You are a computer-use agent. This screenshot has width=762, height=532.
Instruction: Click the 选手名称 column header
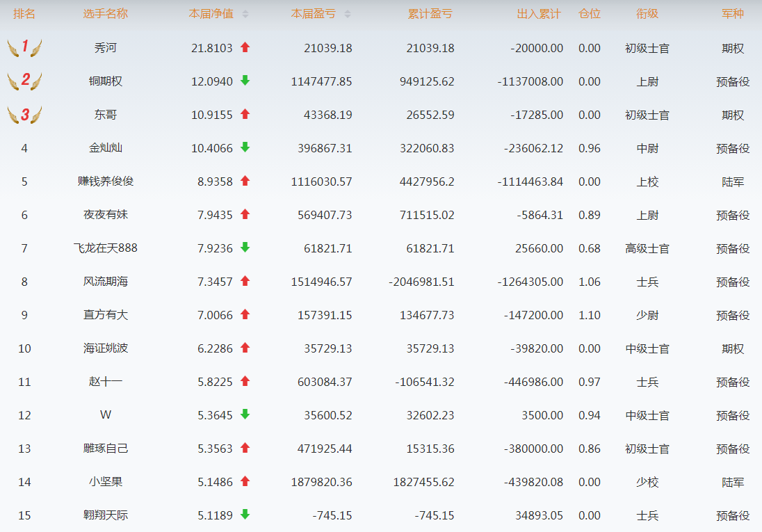pos(106,14)
